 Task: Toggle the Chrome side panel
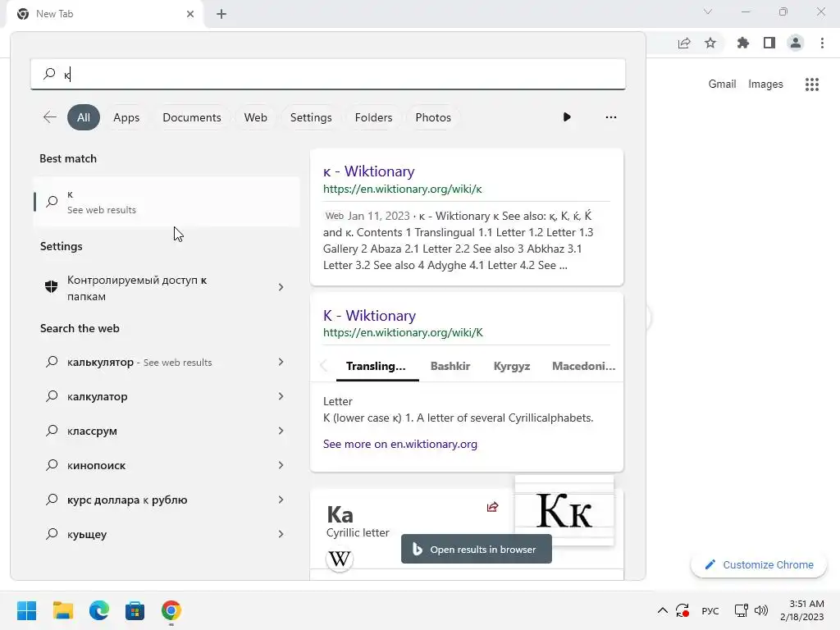[769, 43]
